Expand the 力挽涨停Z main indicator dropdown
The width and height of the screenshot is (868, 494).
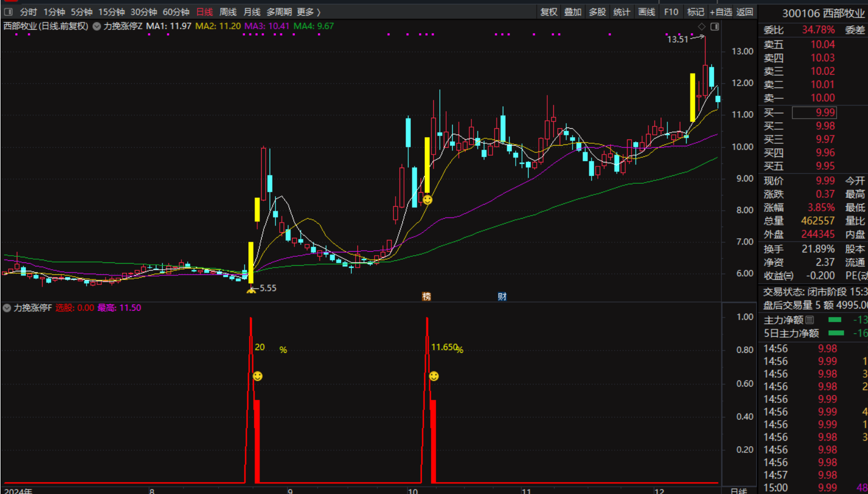pos(97,26)
